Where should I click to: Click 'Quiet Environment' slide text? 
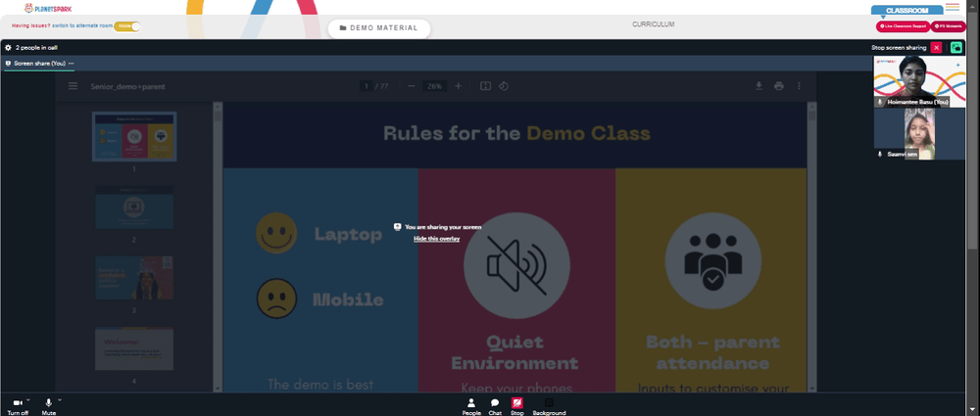(x=515, y=352)
